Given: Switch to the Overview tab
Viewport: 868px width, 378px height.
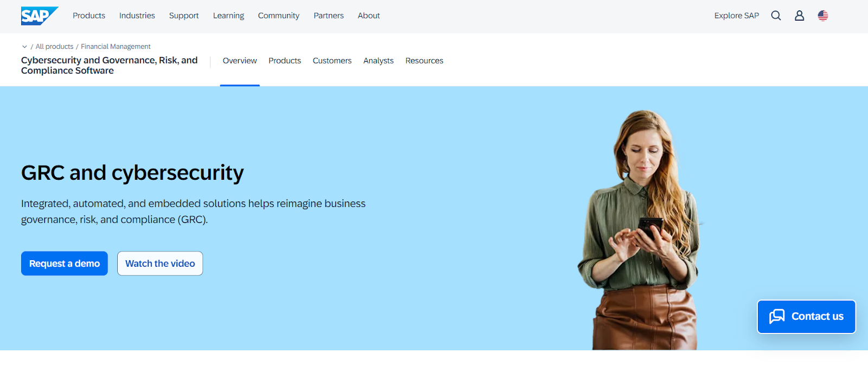Looking at the screenshot, I should 240,61.
